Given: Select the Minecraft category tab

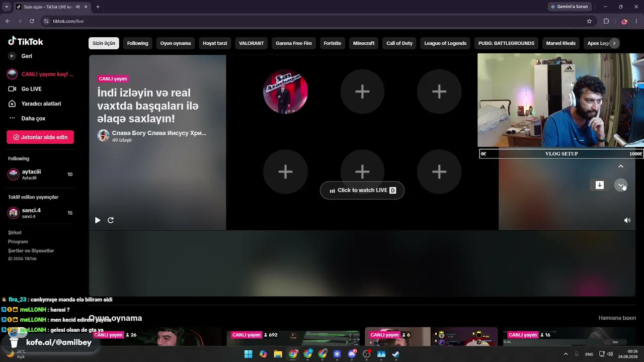Looking at the screenshot, I should (364, 43).
